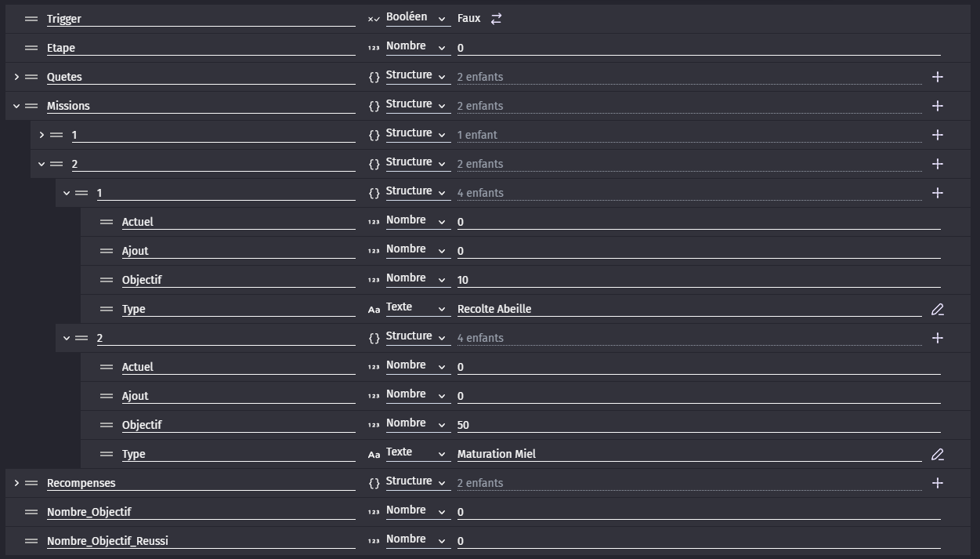Viewport: 980px width, 559px height.
Task: Open the Nombre type dropdown for Etape
Action: point(417,47)
